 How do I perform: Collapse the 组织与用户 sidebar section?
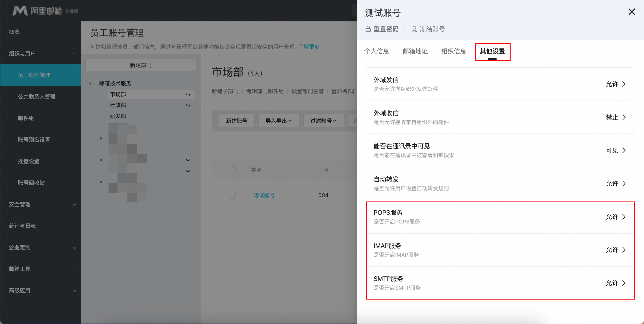tap(74, 54)
